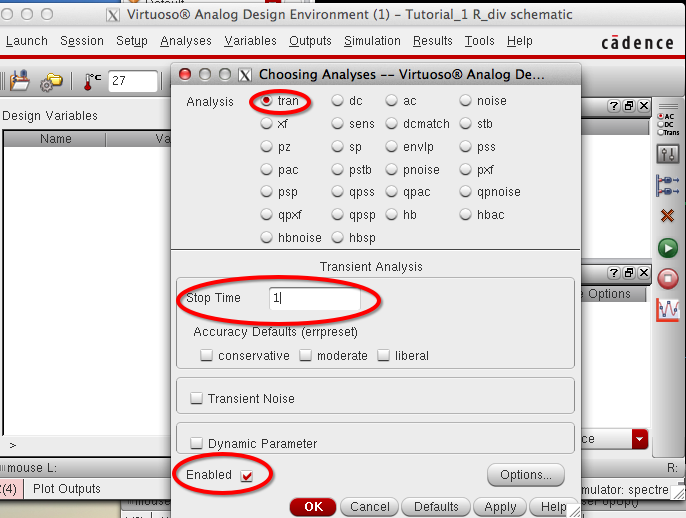Viewport: 686px width, 518px height.
Task: Check the moderate accuracy checkbox
Action: point(305,355)
